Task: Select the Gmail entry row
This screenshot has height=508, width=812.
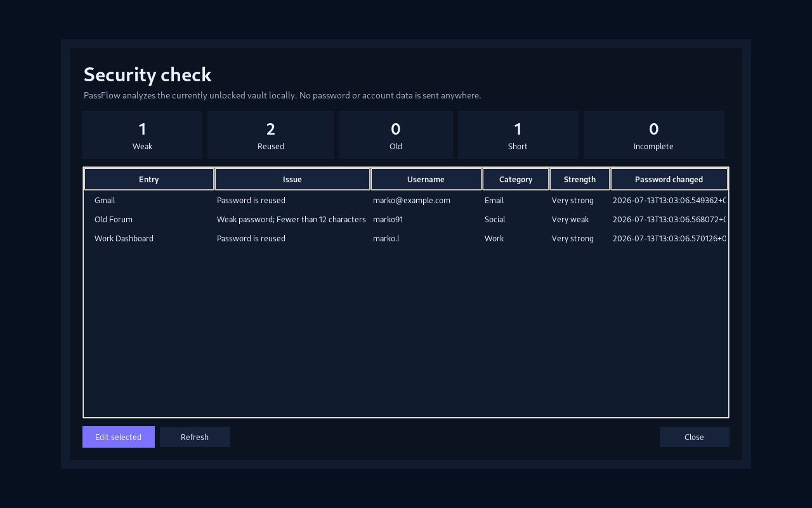Action: (x=406, y=200)
